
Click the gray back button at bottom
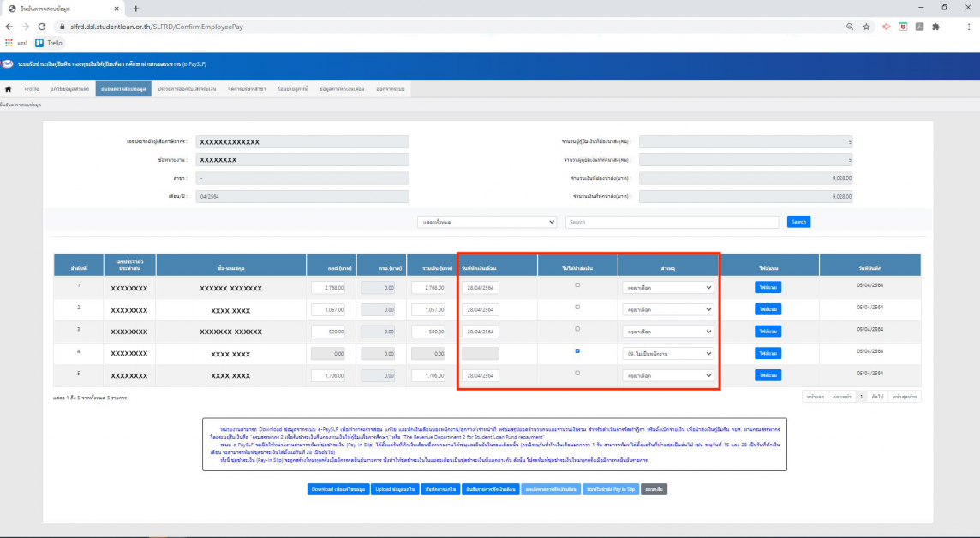coord(654,489)
